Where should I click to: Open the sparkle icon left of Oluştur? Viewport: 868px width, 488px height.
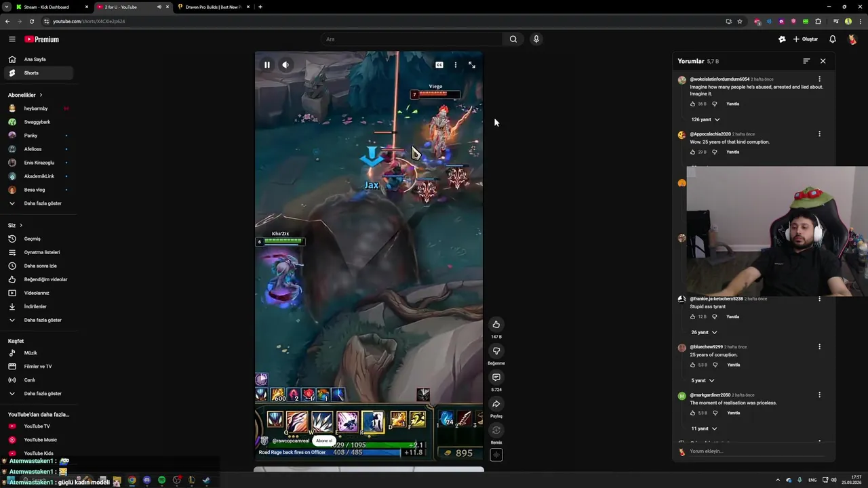click(782, 39)
